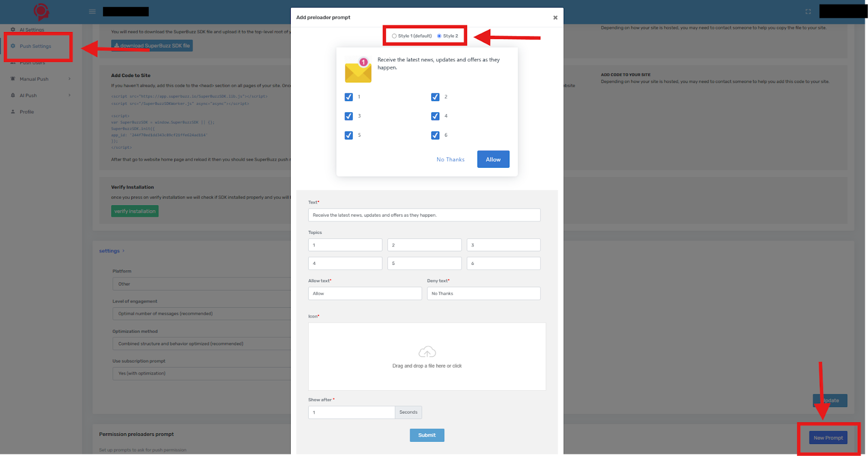The height and width of the screenshot is (456, 868).
Task: Select Style 1 (default) radio button
Action: (394, 36)
